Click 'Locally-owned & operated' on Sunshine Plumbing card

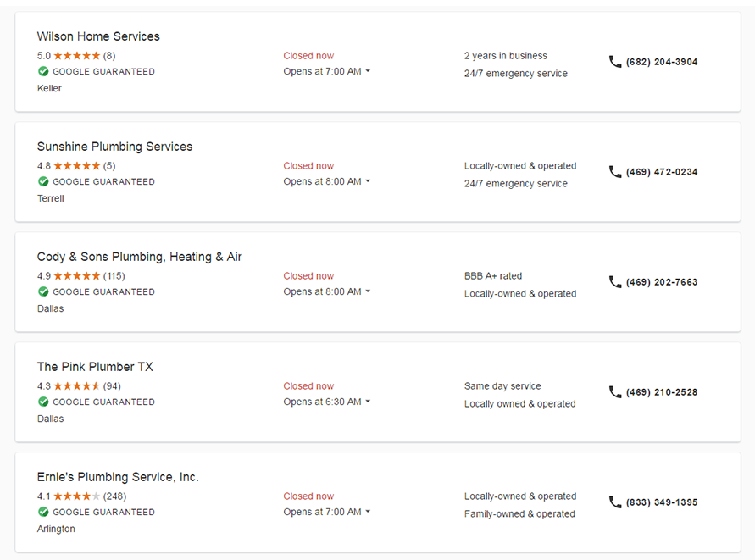point(520,166)
